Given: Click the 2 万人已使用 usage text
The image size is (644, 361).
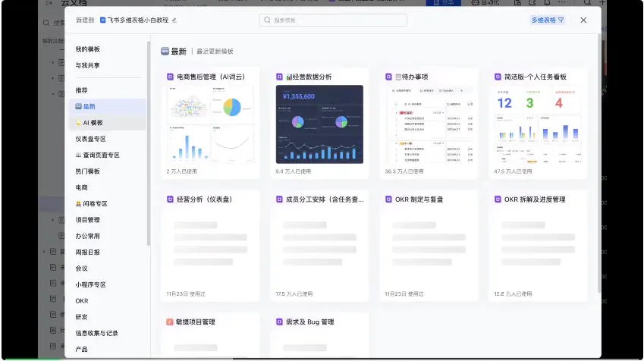Looking at the screenshot, I should [x=181, y=171].
